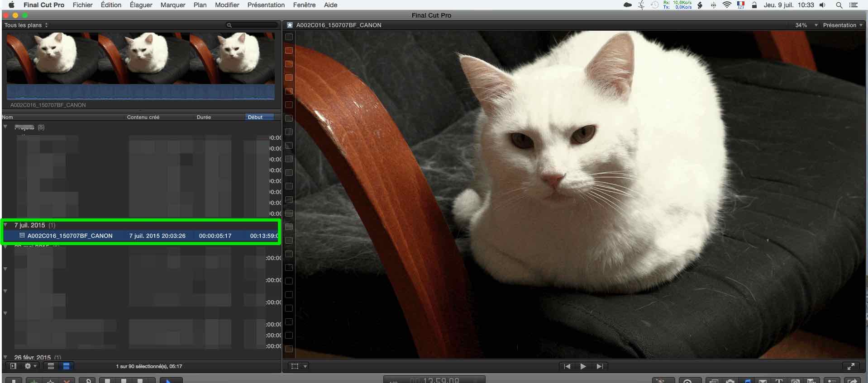This screenshot has width=868, height=383.
Task: Open the Wi-Fi menu bar icon
Action: (727, 5)
